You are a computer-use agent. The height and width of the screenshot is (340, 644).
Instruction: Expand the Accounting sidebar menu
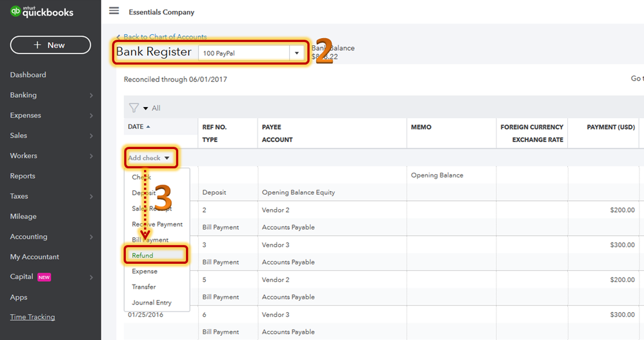(x=50, y=237)
